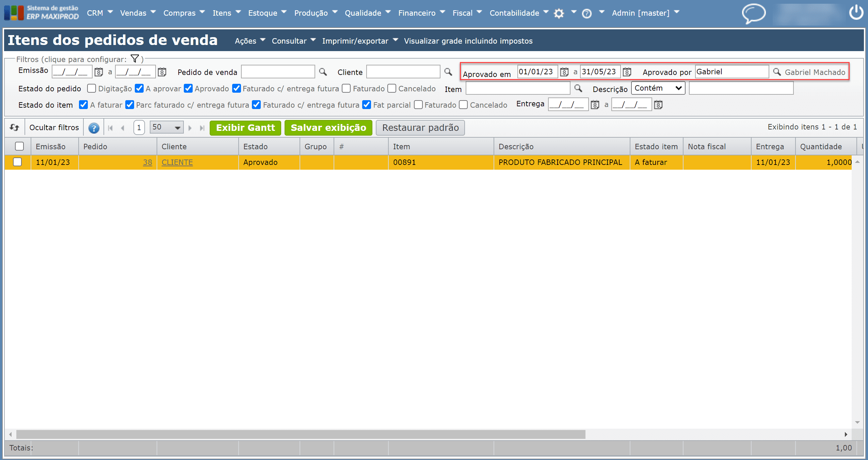This screenshot has height=460, width=868.
Task: Click the horizontal scrollbar at bottom
Action: [301, 434]
